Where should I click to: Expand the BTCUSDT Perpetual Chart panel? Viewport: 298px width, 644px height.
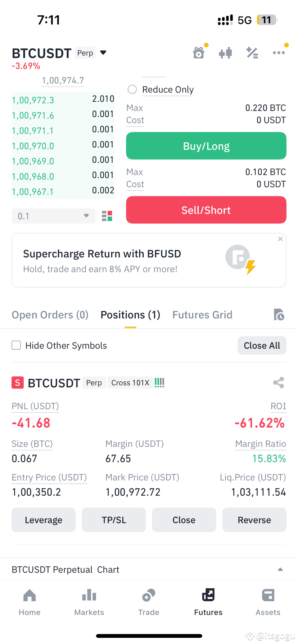280,570
